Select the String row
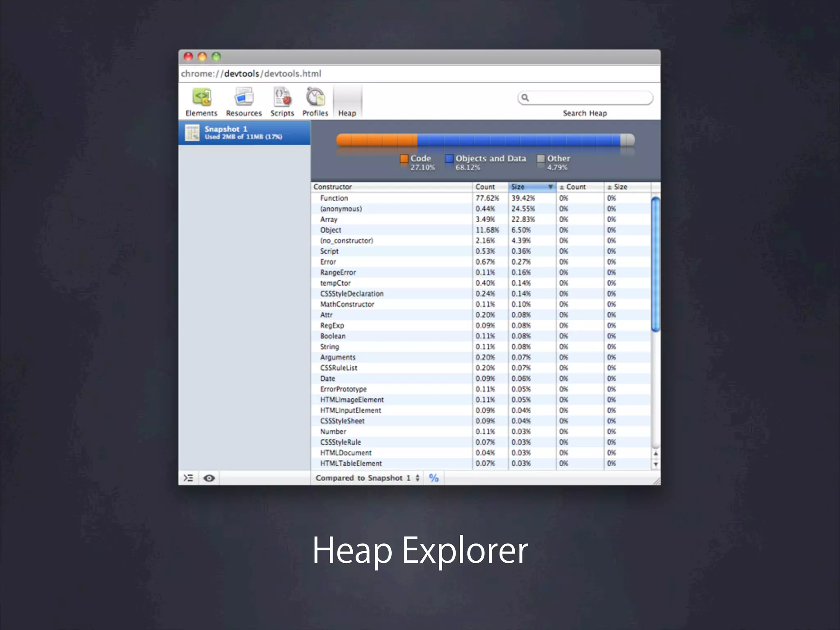Viewport: 840px width, 630px height. (x=481, y=347)
